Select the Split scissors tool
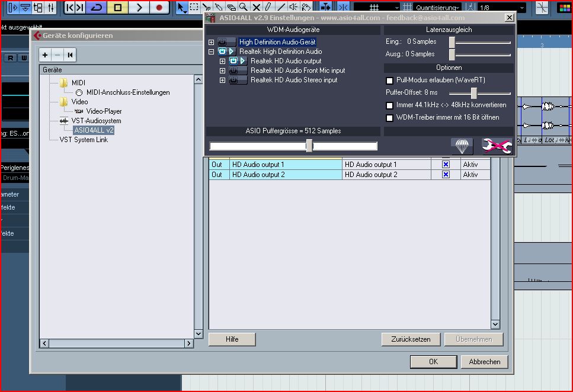Viewport: 573px width, 392px height. (x=206, y=7)
